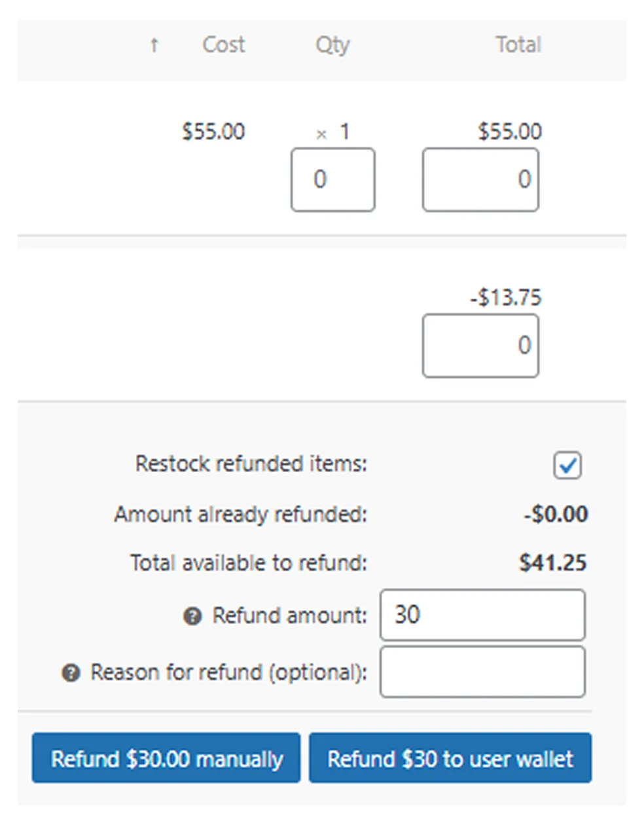Click the Reason for refund text field
The height and width of the screenshot is (825, 644).
(482, 672)
